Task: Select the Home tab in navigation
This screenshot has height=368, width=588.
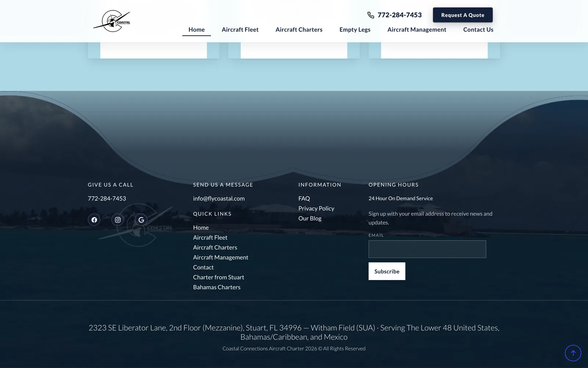Action: (197, 29)
